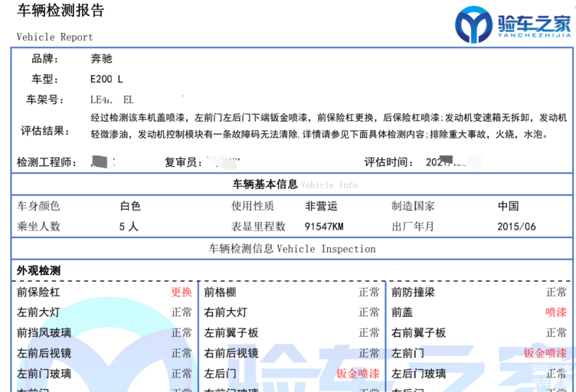Click the 左后门 item in the middle column
The height and width of the screenshot is (392, 576).
220,374
